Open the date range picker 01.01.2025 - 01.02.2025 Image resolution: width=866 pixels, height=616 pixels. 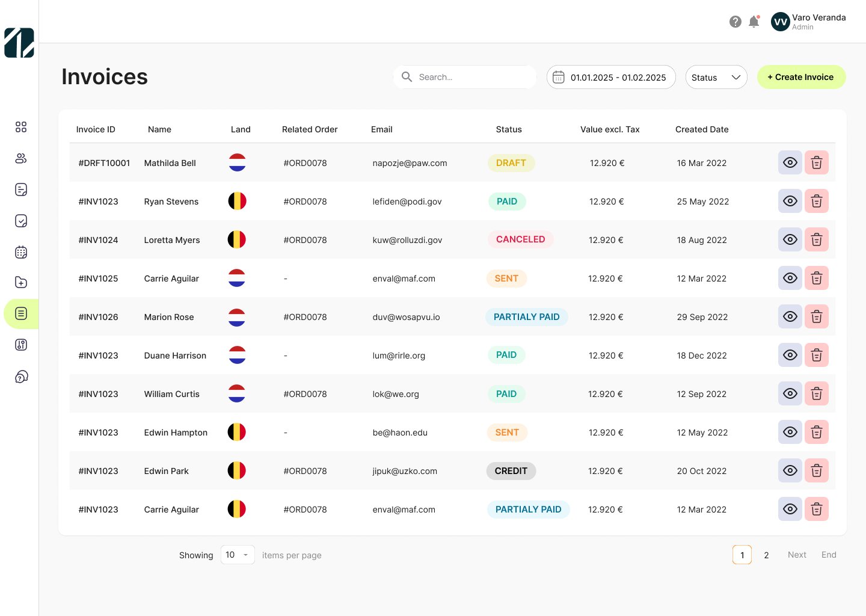tap(610, 77)
